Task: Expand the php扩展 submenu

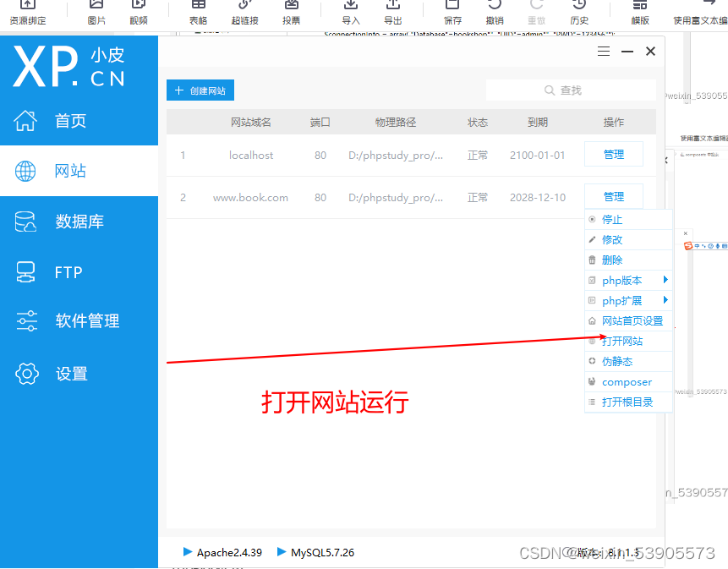Action: click(628, 301)
